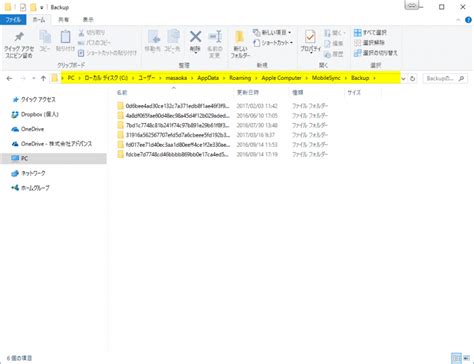The width and height of the screenshot is (474, 364).
Task: Open the New item dropdown
Action: pyautogui.click(x=272, y=32)
